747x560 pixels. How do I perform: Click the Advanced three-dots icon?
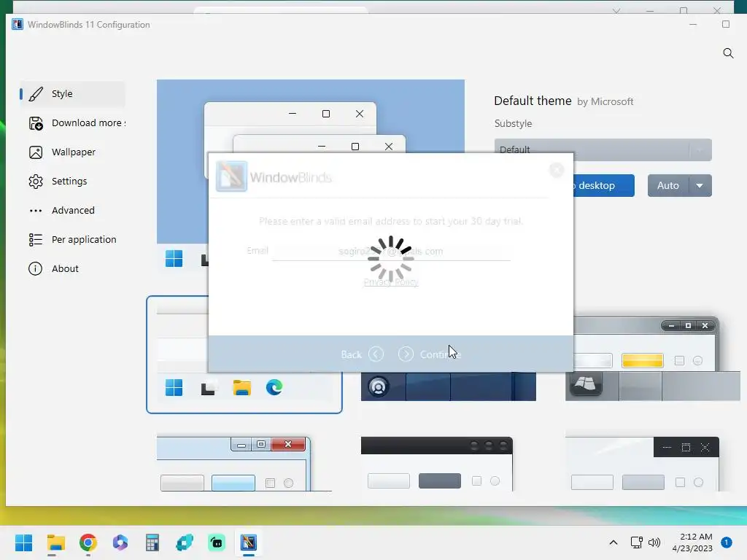point(36,211)
